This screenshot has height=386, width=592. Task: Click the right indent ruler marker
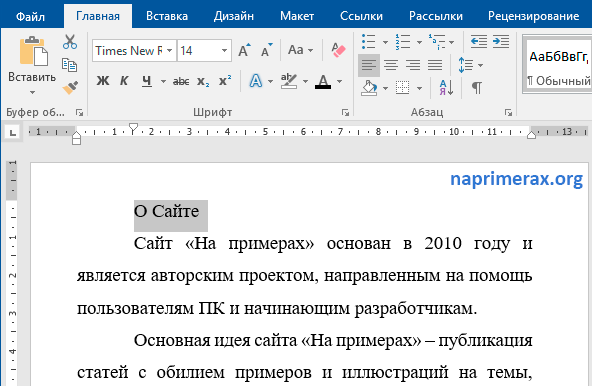[532, 135]
